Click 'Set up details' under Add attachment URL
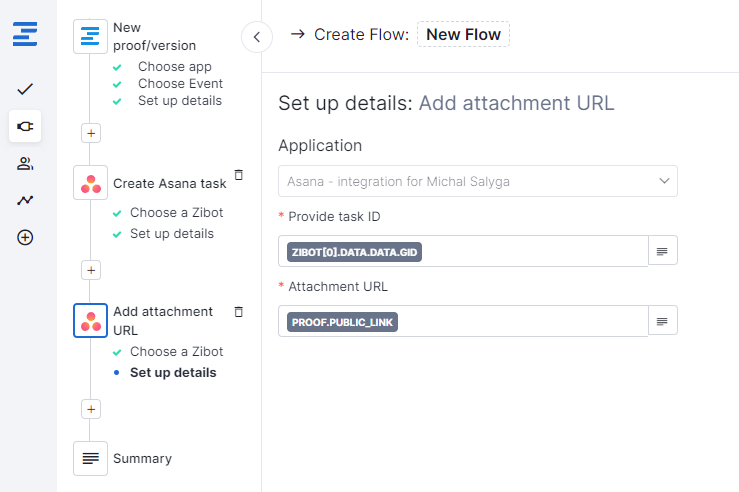This screenshot has width=739, height=492. pyautogui.click(x=173, y=373)
